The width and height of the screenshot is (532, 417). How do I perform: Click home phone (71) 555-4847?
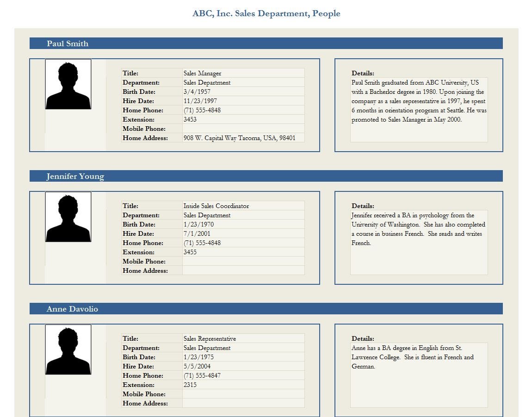pyautogui.click(x=202, y=375)
